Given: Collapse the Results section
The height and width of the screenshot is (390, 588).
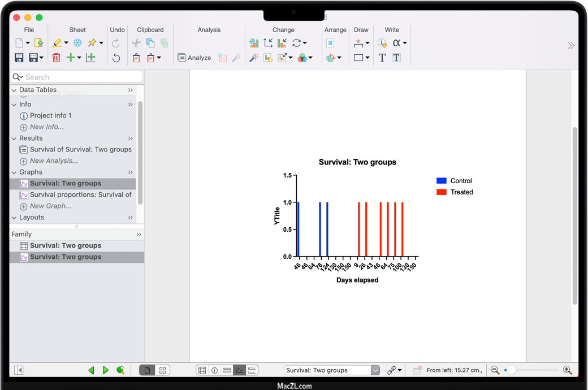Looking at the screenshot, I should [x=15, y=138].
